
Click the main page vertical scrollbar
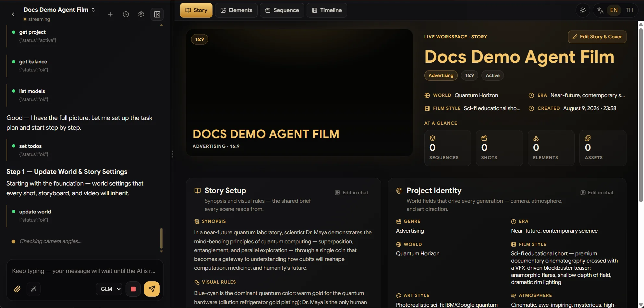(x=641, y=115)
